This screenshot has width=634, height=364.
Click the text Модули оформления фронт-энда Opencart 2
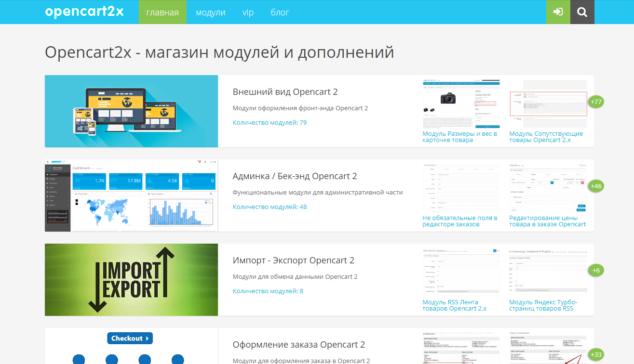[300, 108]
